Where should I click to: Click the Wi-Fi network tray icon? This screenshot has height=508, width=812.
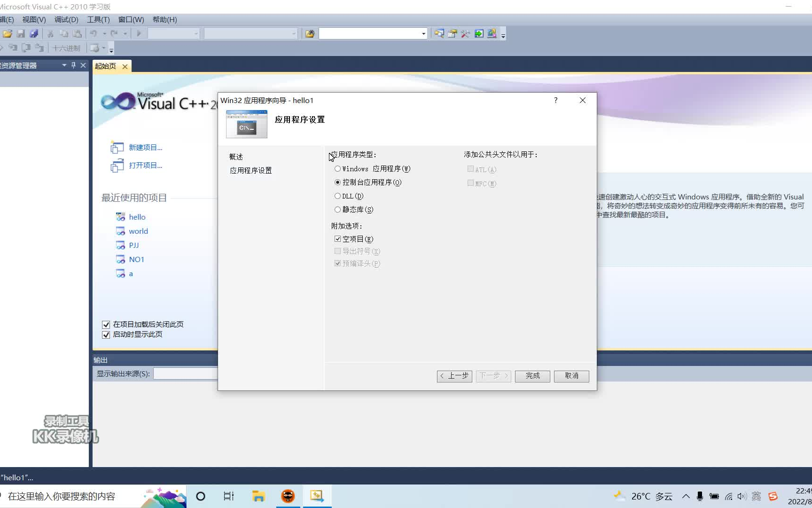click(x=728, y=496)
